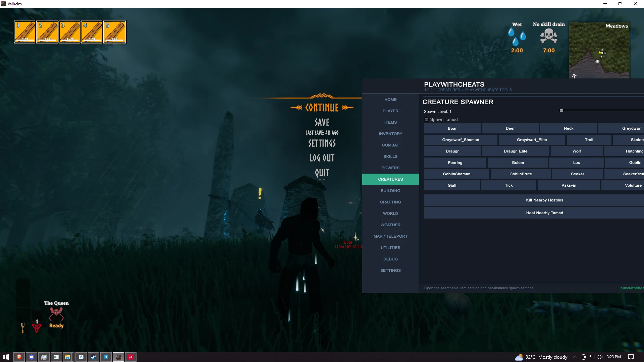Spawn a Greydwarf_Elite
Image resolution: width=644 pixels, height=362 pixels.
532,140
